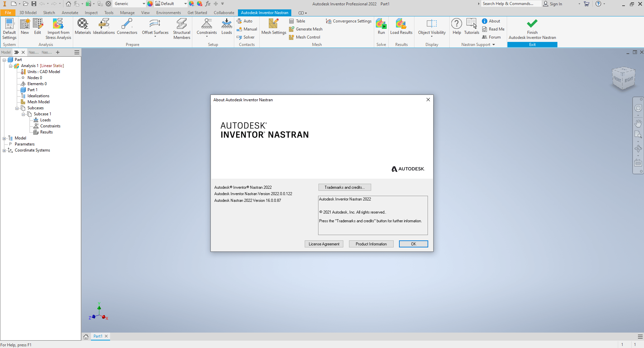Click the Search Help & Commands field
This screenshot has height=348, width=644.
(x=511, y=4)
